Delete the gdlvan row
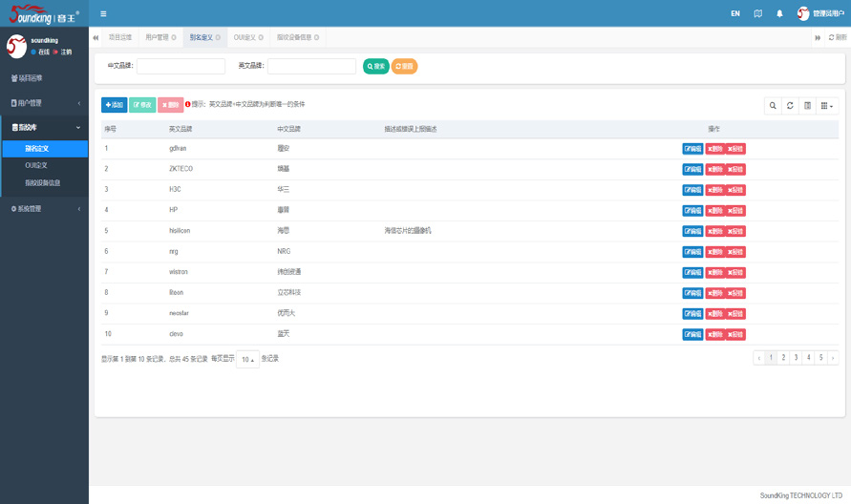Viewport: 851px width, 504px height. pyautogui.click(x=714, y=149)
